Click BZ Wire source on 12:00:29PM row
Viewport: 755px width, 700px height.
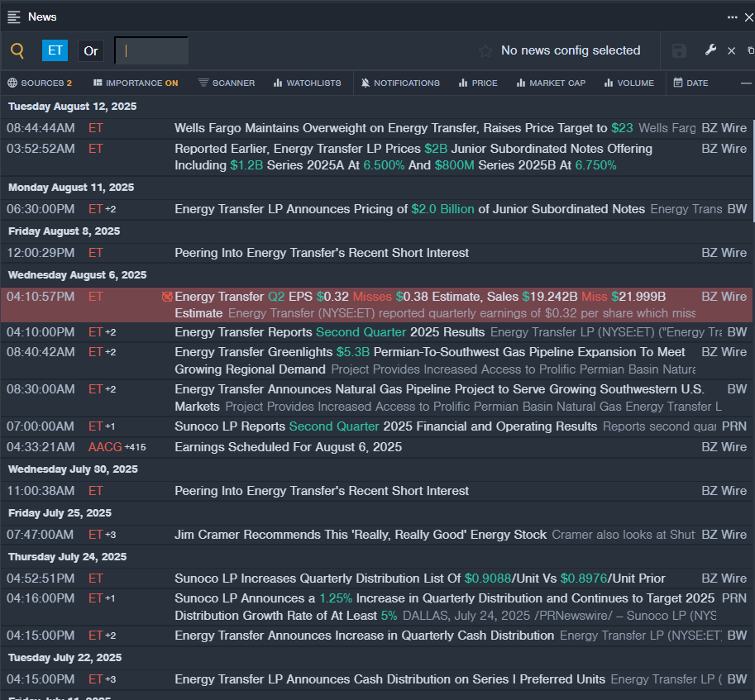(724, 253)
